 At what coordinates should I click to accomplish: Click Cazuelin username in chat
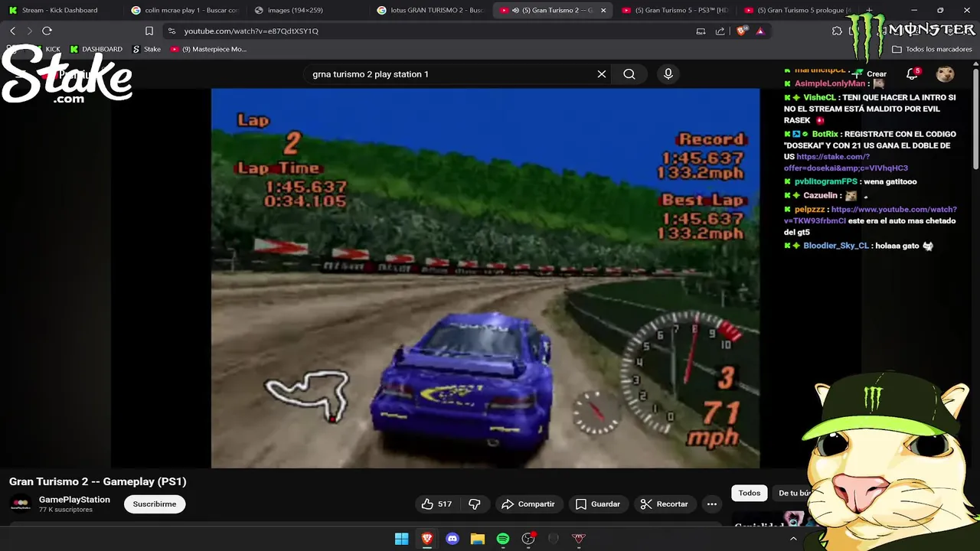point(822,195)
